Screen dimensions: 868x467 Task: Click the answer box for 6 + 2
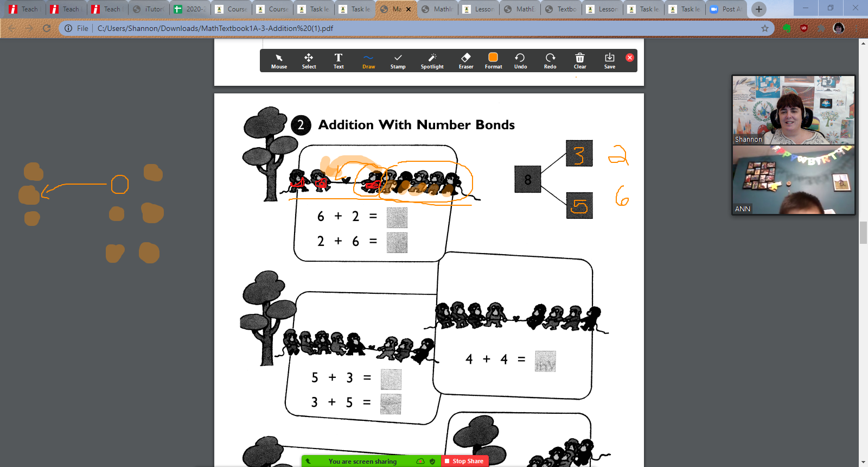pos(397,217)
